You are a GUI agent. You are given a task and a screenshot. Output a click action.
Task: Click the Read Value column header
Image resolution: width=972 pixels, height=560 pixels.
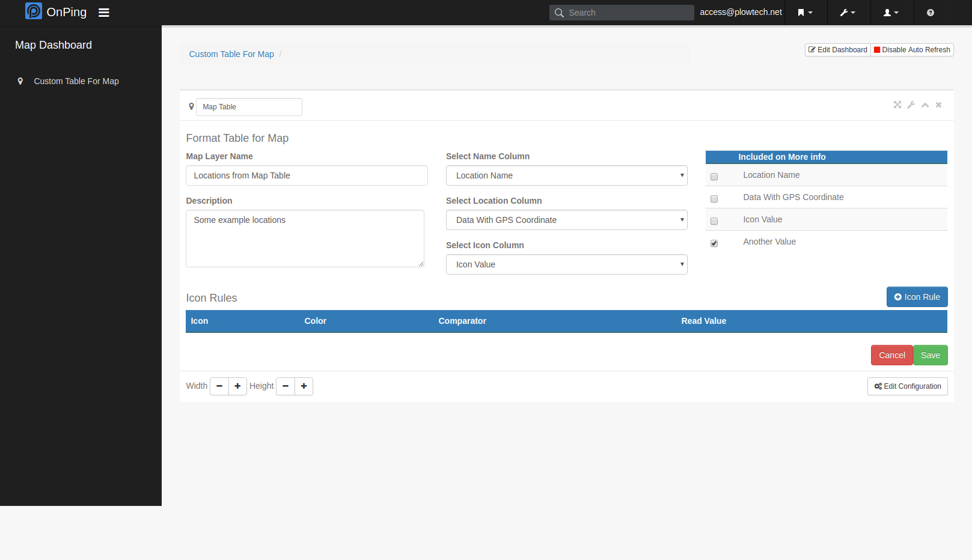[703, 321]
